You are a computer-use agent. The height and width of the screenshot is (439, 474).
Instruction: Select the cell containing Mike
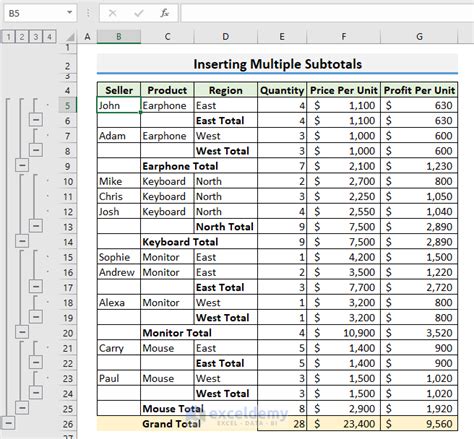pos(119,181)
